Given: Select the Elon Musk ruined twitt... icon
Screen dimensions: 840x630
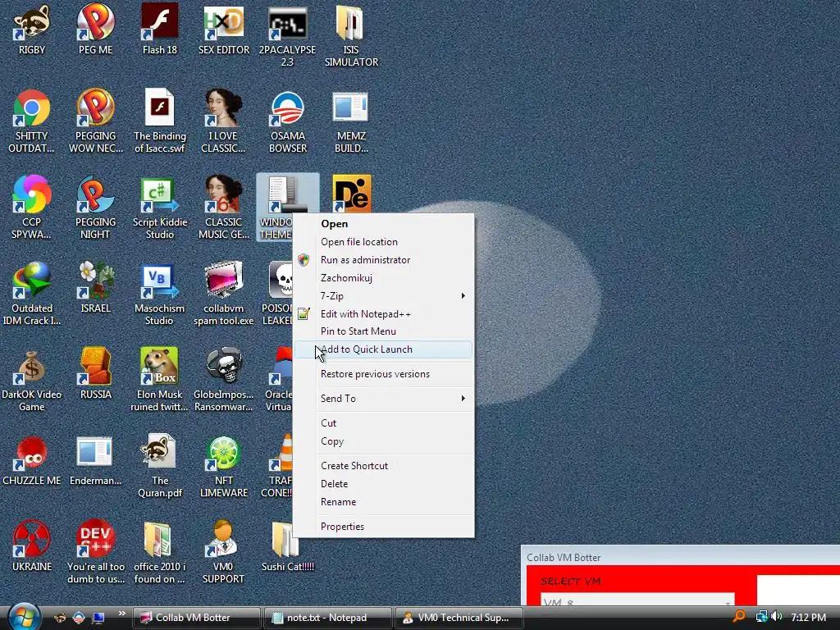Looking at the screenshot, I should coord(160,381).
